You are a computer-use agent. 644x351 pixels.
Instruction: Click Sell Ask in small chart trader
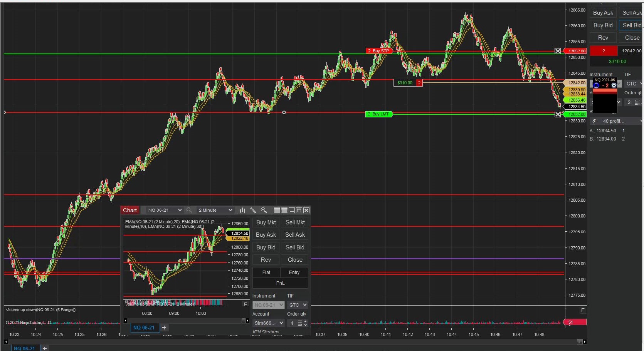(295, 235)
